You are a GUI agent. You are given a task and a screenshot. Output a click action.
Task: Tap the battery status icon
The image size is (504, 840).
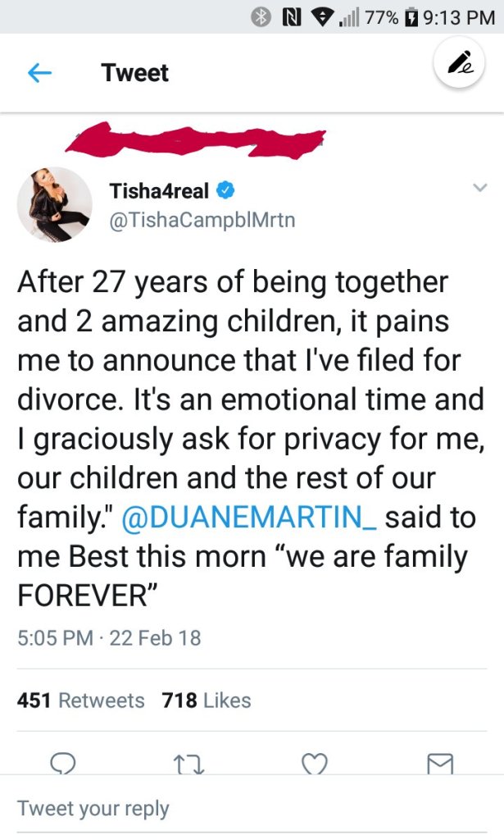pos(412,16)
